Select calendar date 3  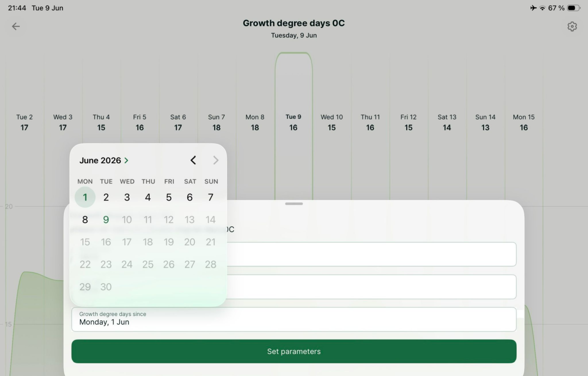coord(127,197)
